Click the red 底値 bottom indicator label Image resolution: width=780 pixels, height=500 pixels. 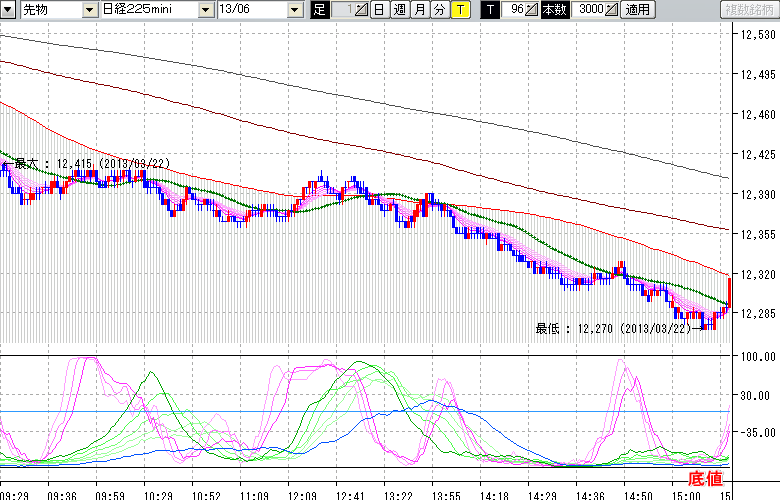click(x=705, y=479)
